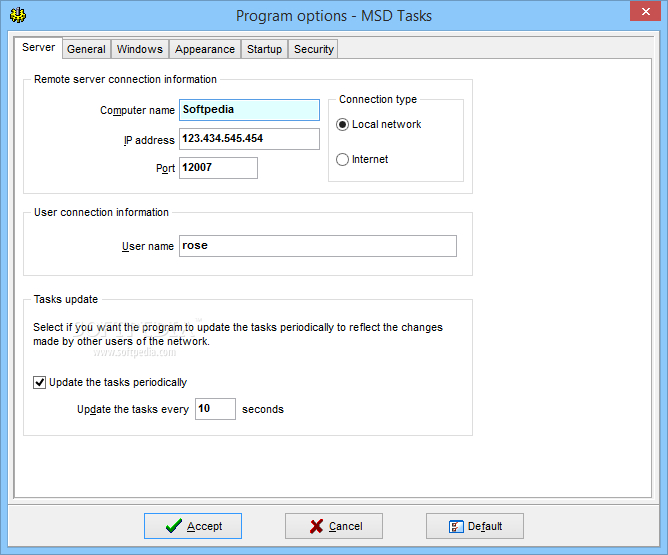Screen dimensions: 668x555
Task: Close the Program options dialog
Action: click(x=645, y=11)
